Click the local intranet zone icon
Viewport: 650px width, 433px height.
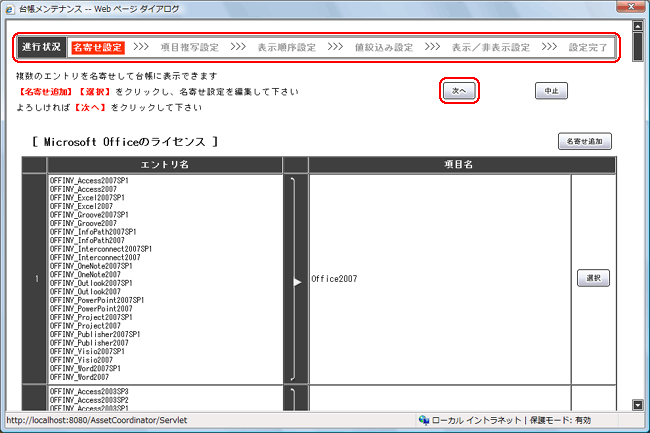point(424,420)
